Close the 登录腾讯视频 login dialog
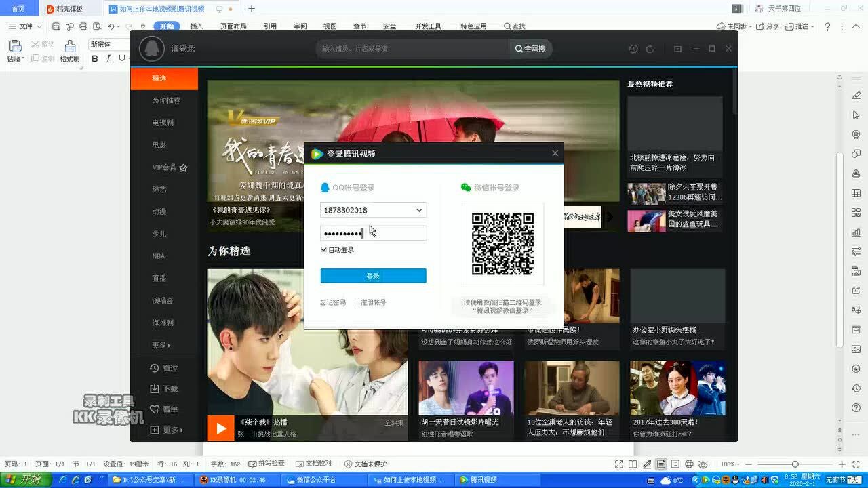The height and width of the screenshot is (488, 868). 555,153
